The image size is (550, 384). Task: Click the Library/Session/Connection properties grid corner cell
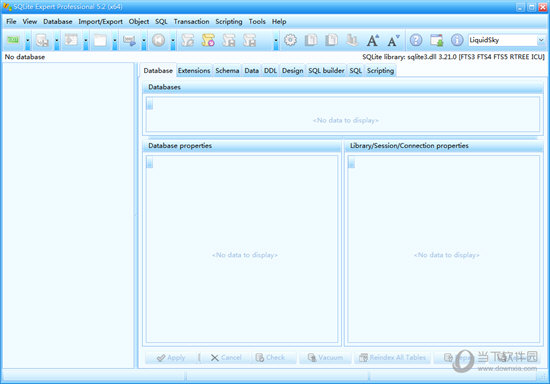[x=351, y=162]
